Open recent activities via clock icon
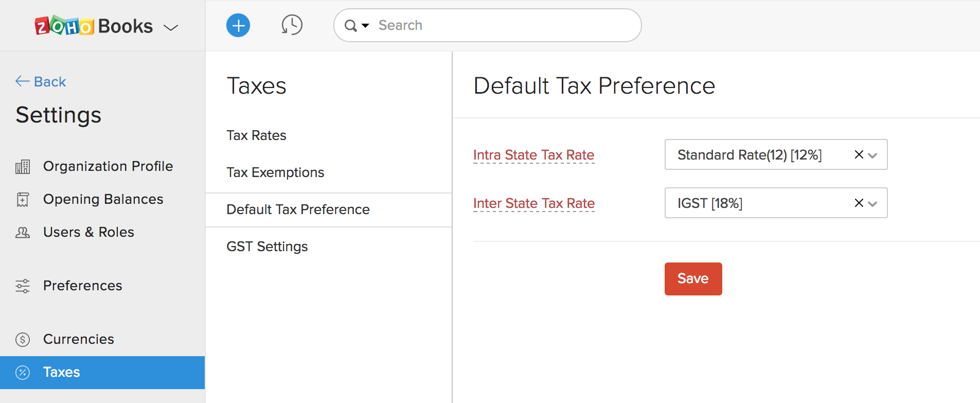Image resolution: width=980 pixels, height=403 pixels. (292, 25)
